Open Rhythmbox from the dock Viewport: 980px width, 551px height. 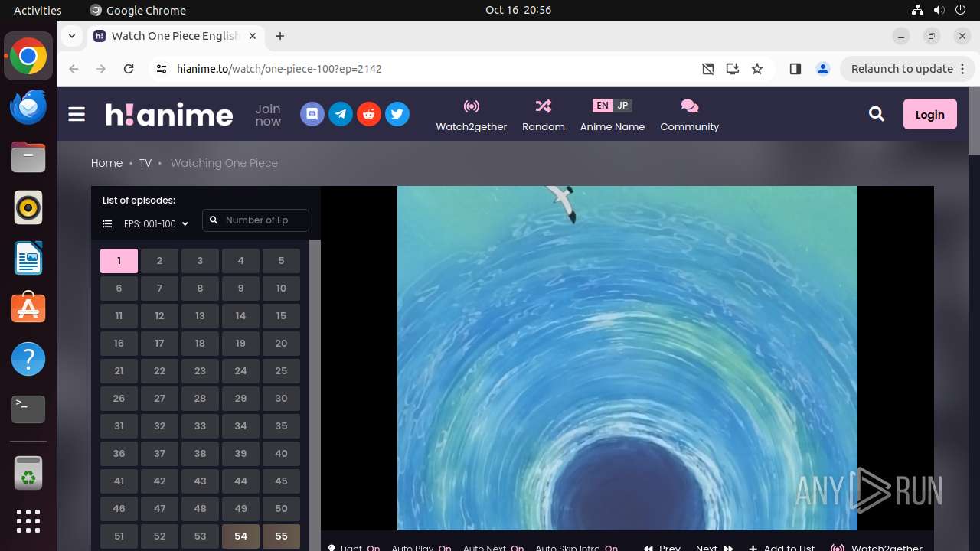pyautogui.click(x=28, y=207)
